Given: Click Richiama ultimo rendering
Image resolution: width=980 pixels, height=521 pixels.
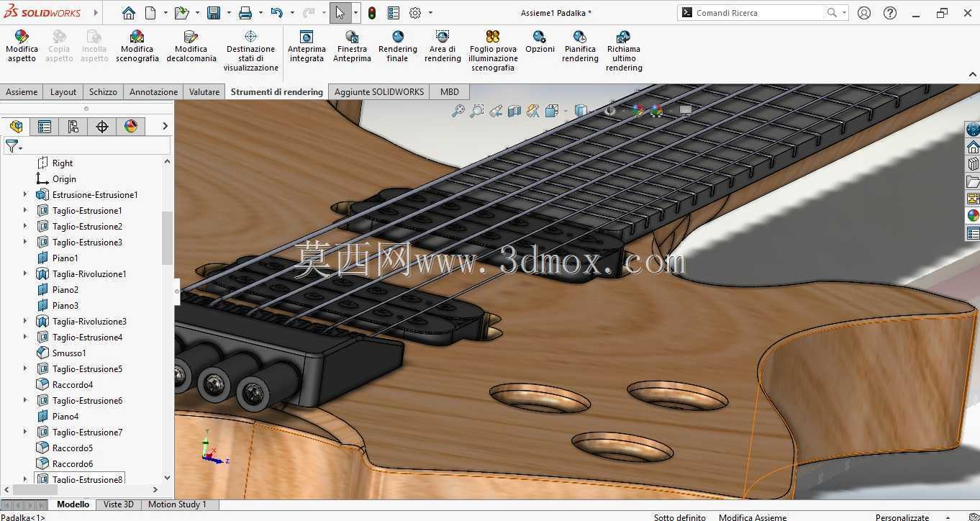Looking at the screenshot, I should (x=624, y=51).
